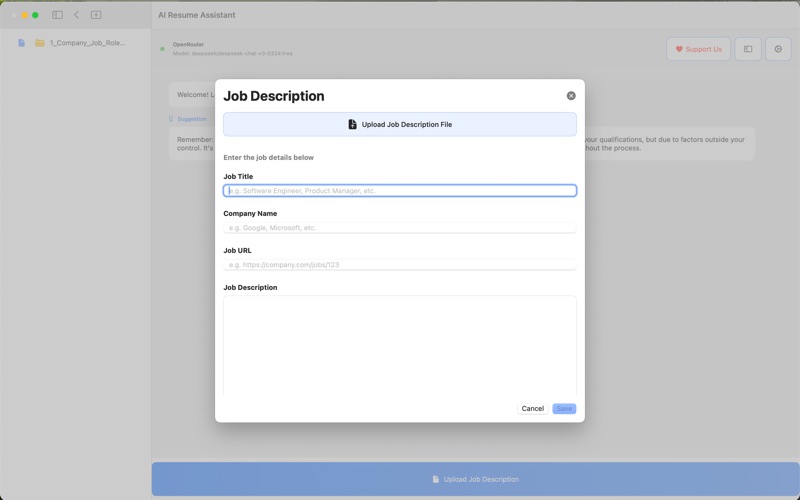Close the Job Description dialog
Image resolution: width=800 pixels, height=500 pixels.
[571, 96]
